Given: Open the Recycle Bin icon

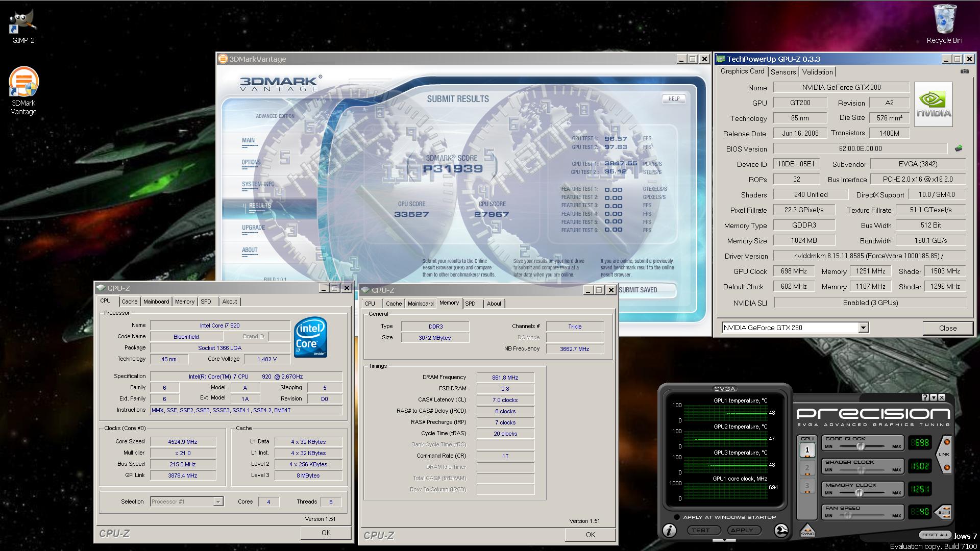Looking at the screenshot, I should (x=944, y=24).
